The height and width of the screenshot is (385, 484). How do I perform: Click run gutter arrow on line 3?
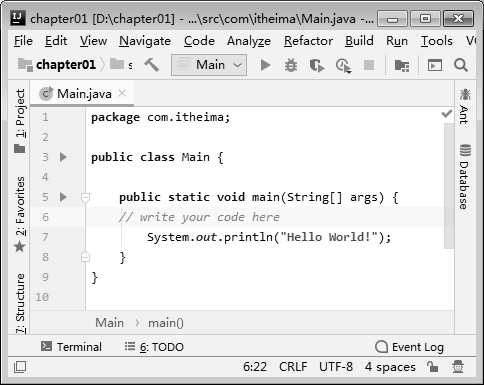63,157
